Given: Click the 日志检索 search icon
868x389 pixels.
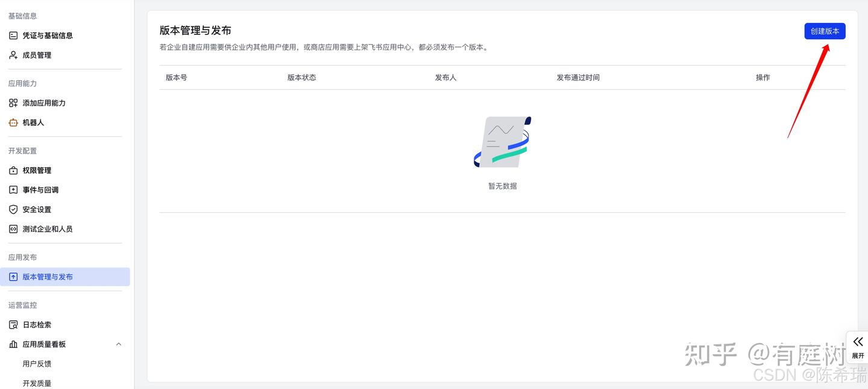Looking at the screenshot, I should [x=13, y=325].
